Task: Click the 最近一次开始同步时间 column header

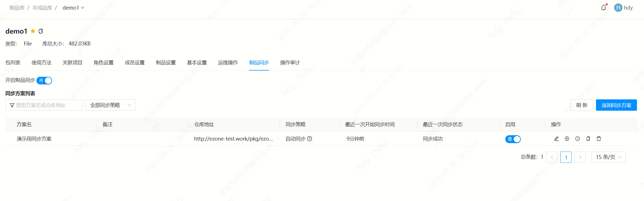Action: coord(370,124)
